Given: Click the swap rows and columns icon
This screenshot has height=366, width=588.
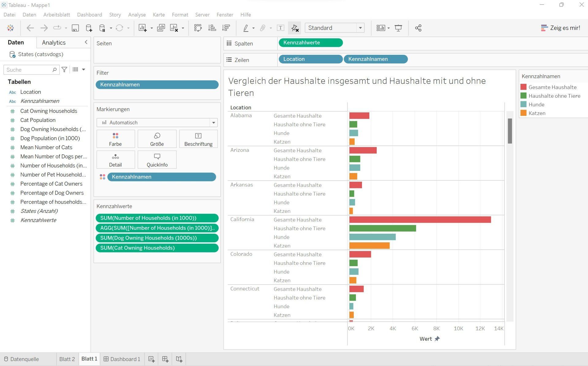Looking at the screenshot, I should click(x=198, y=28).
